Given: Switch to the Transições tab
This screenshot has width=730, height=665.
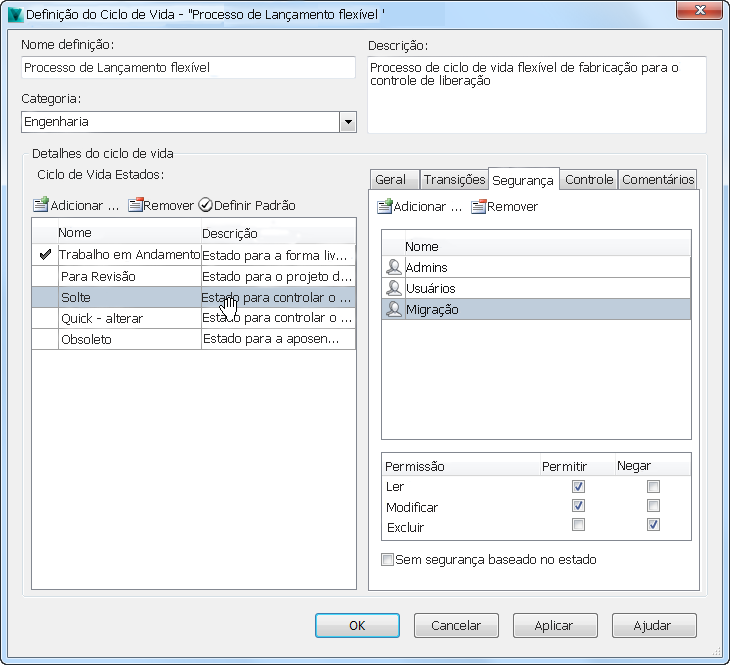Looking at the screenshot, I should point(454,180).
